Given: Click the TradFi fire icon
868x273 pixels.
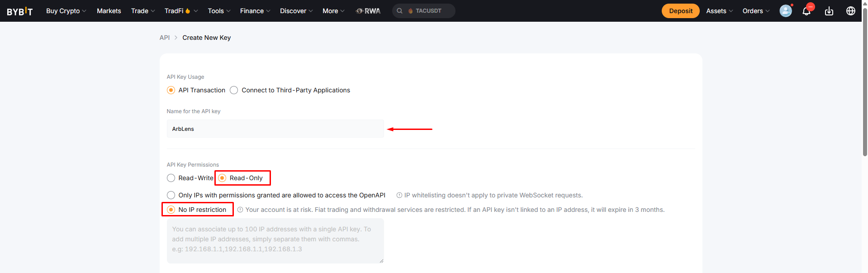Looking at the screenshot, I should (x=188, y=11).
